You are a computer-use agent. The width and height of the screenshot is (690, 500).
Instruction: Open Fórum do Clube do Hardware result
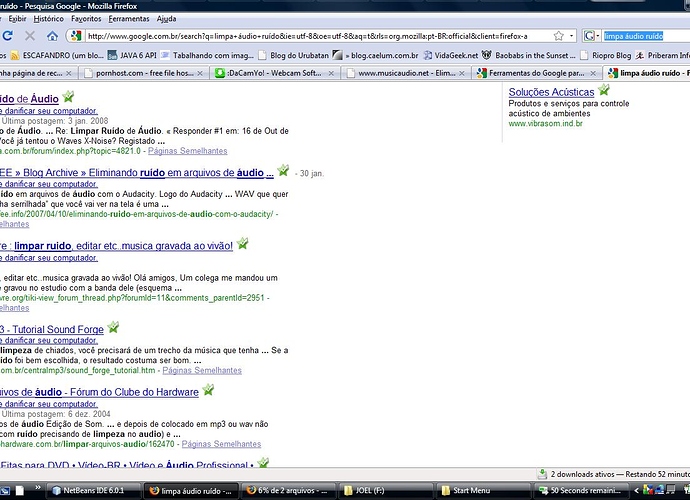99,392
